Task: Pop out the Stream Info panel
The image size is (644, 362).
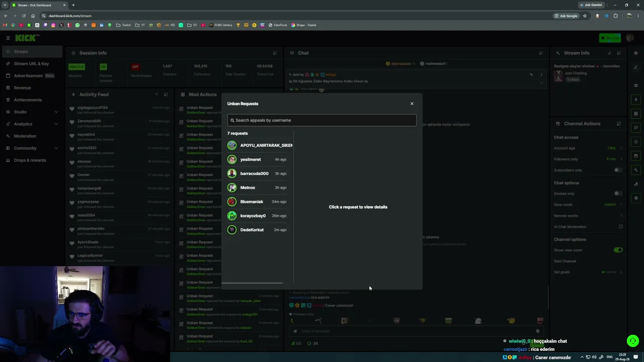Action: coord(619,53)
